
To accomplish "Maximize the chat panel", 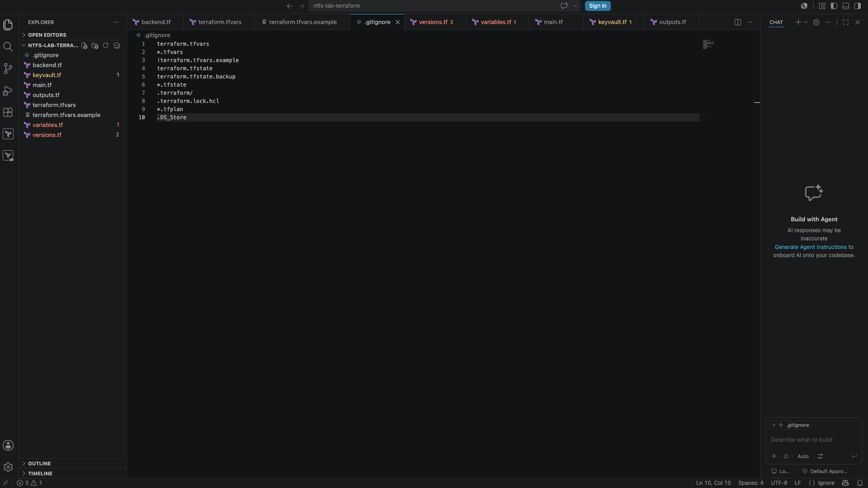I will [846, 22].
